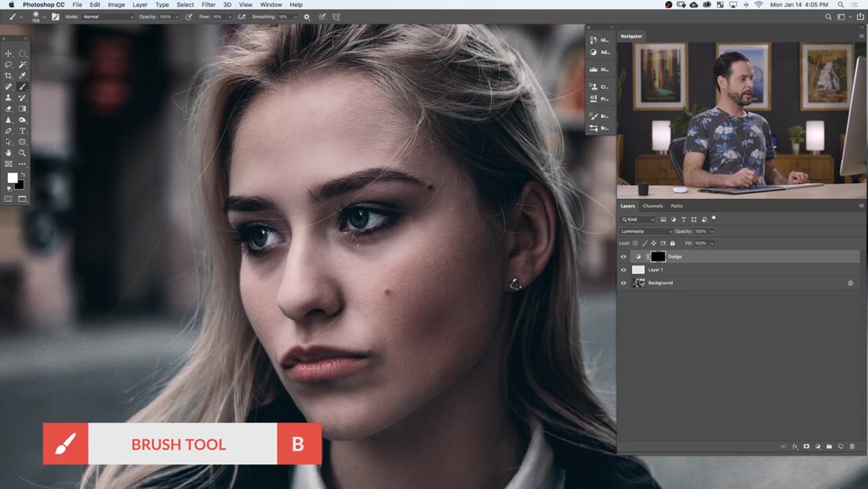Select the Spot Healing Brush tool
Viewport: 868px width, 489px height.
coord(9,87)
